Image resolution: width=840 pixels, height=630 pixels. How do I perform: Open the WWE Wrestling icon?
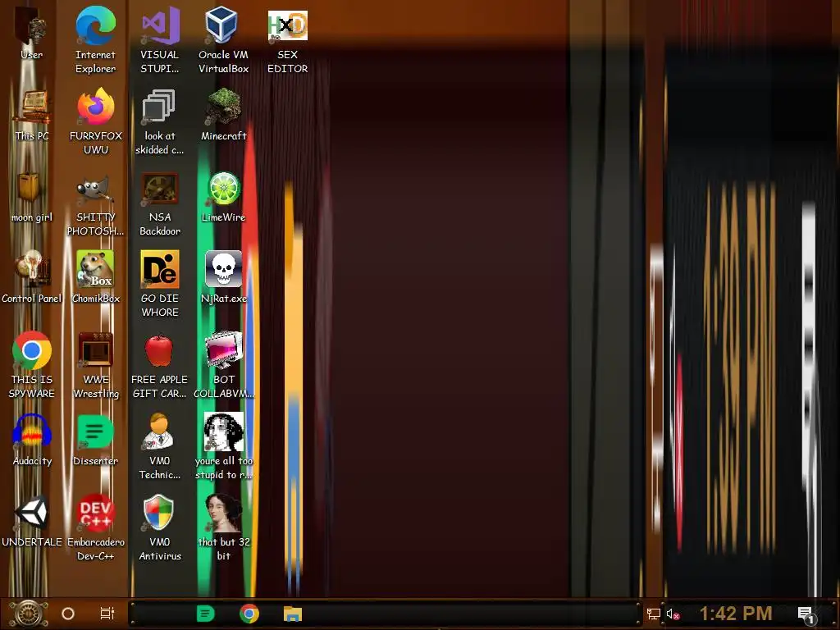pyautogui.click(x=96, y=365)
